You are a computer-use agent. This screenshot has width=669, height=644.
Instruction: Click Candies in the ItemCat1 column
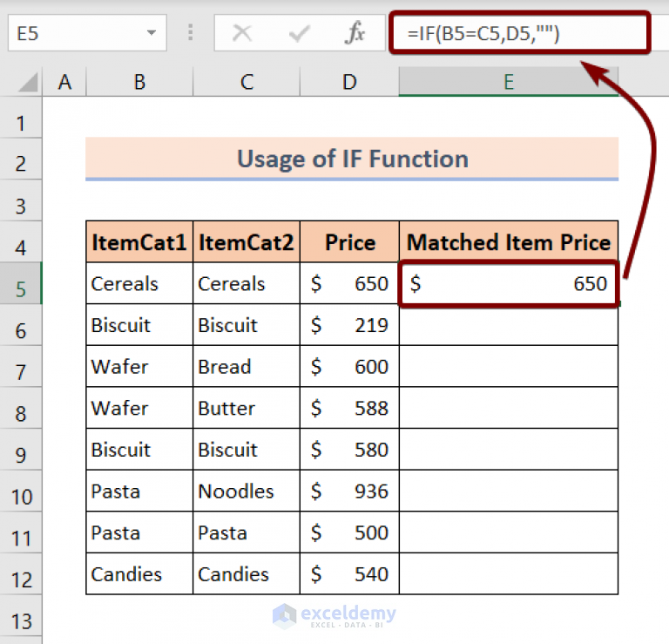139,574
